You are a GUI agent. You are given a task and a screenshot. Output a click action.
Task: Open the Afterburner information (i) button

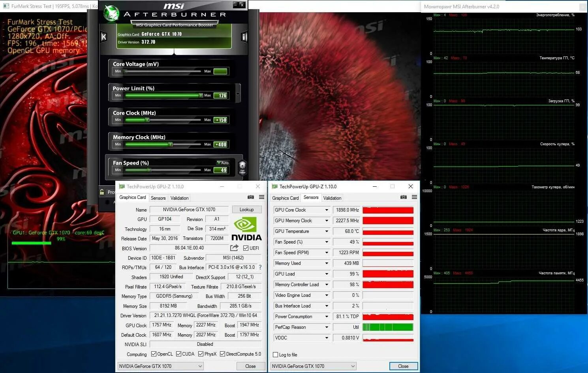pos(244,37)
